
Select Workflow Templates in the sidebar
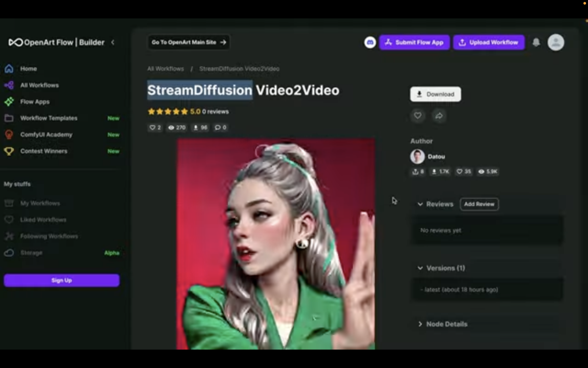[x=49, y=118]
